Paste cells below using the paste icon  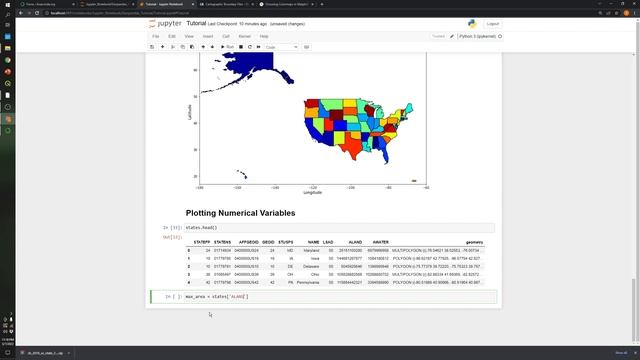pos(192,47)
